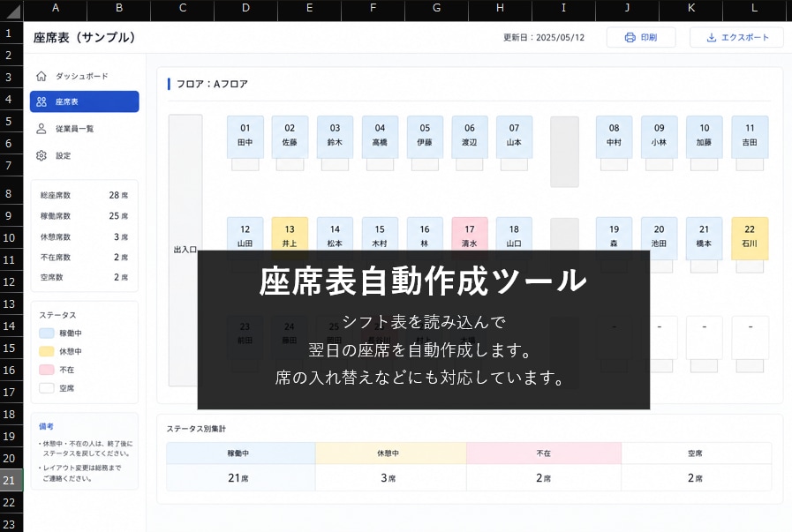Click the 空席 white legend swatch
This screenshot has height=532, width=792.
(x=47, y=388)
